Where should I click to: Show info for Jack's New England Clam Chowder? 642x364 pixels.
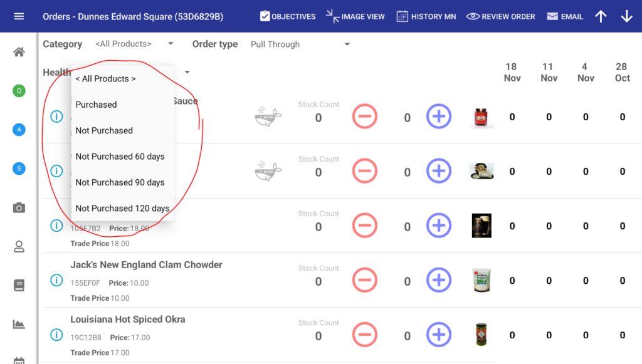click(x=56, y=280)
